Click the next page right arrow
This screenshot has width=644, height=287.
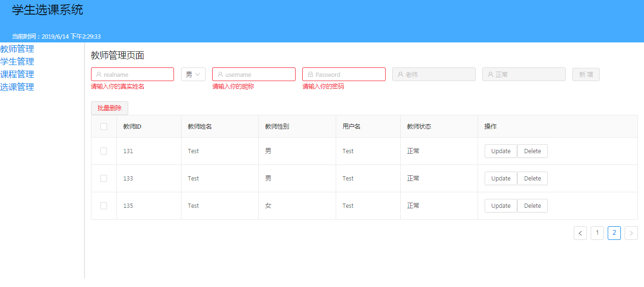click(631, 233)
